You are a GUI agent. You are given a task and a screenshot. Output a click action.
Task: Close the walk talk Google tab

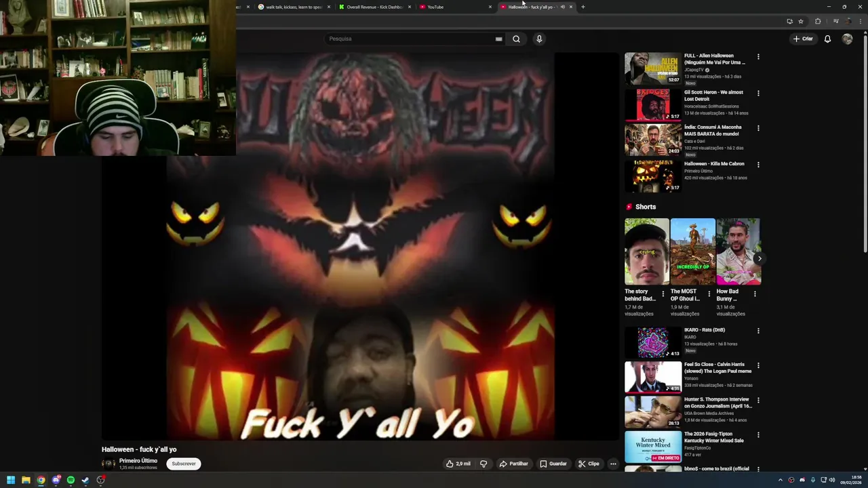click(x=329, y=7)
